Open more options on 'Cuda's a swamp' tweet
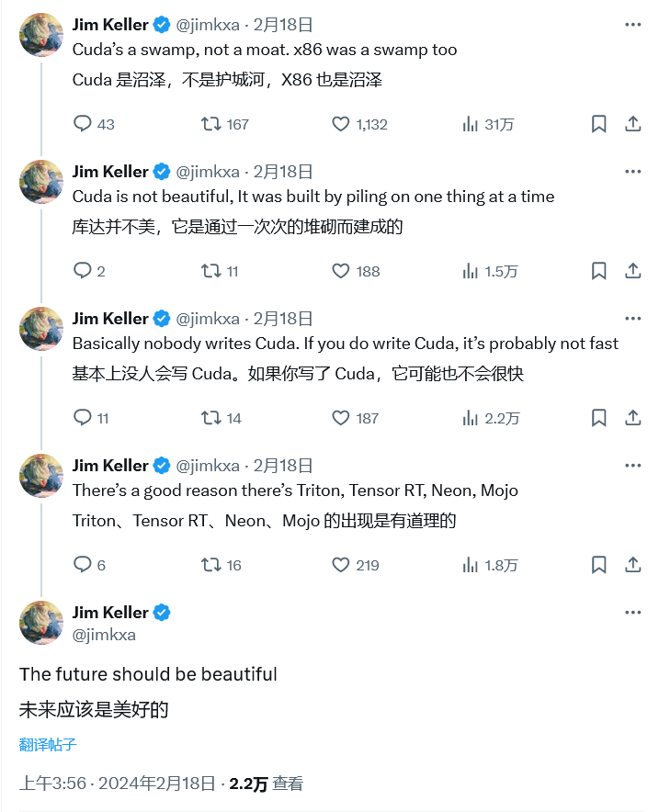 pyautogui.click(x=632, y=25)
